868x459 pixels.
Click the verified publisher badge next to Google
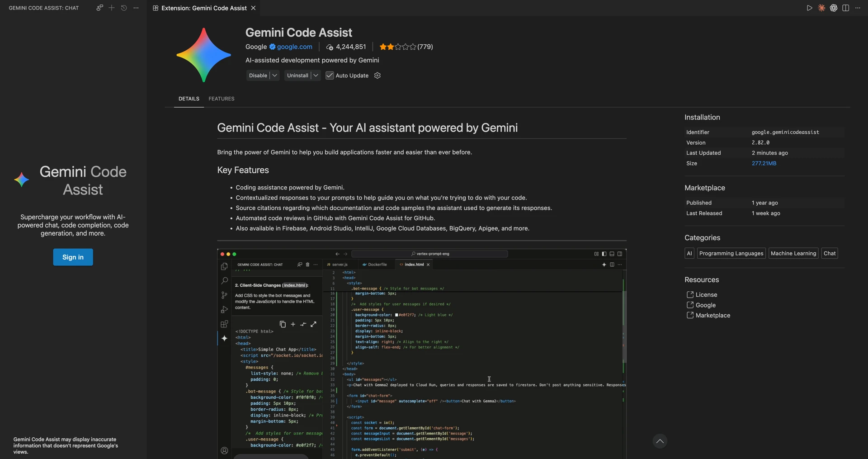(x=272, y=47)
